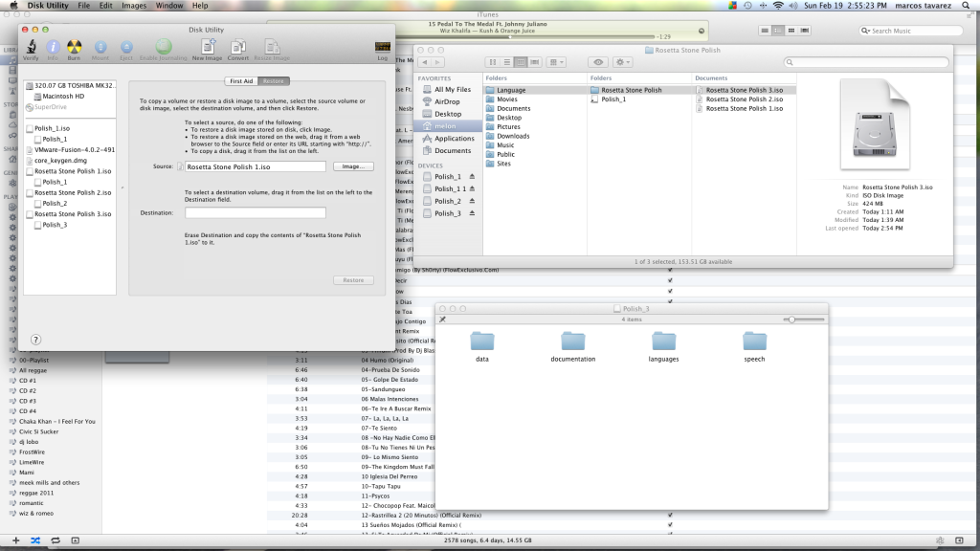Click the Finder window search field
Image resolution: width=980 pixels, height=551 pixels.
[866, 62]
